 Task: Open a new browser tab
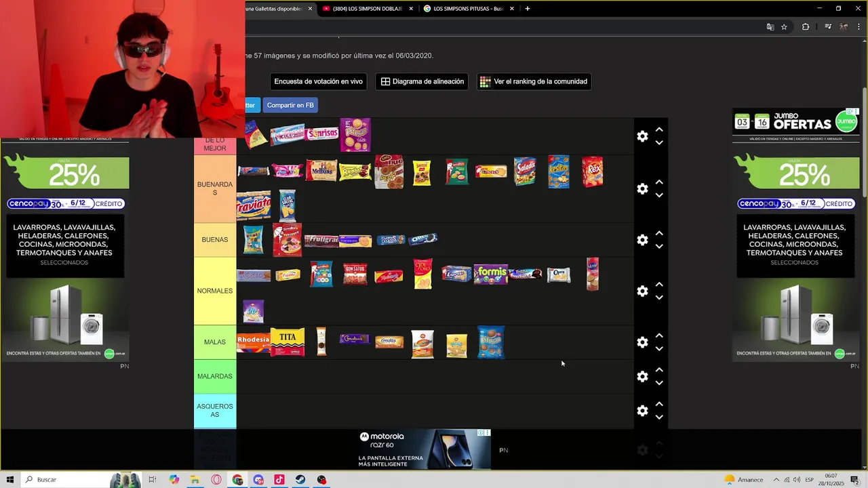[x=528, y=9]
